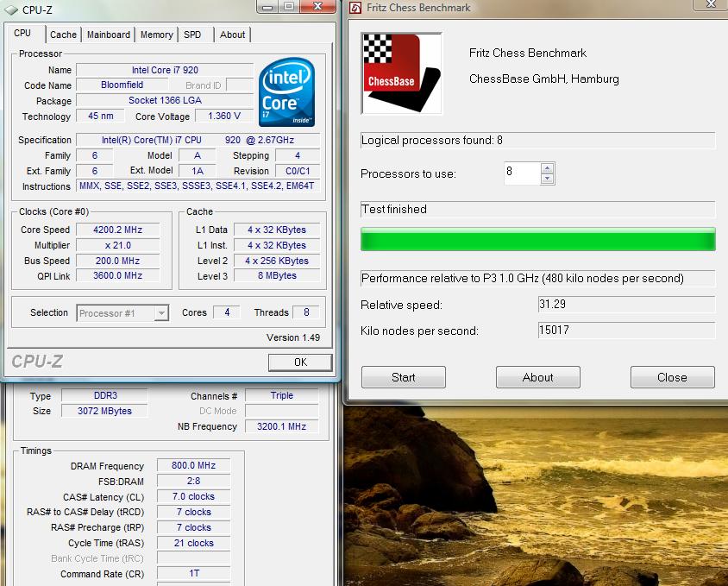Start the Fritz Chess Benchmark test

click(x=404, y=377)
